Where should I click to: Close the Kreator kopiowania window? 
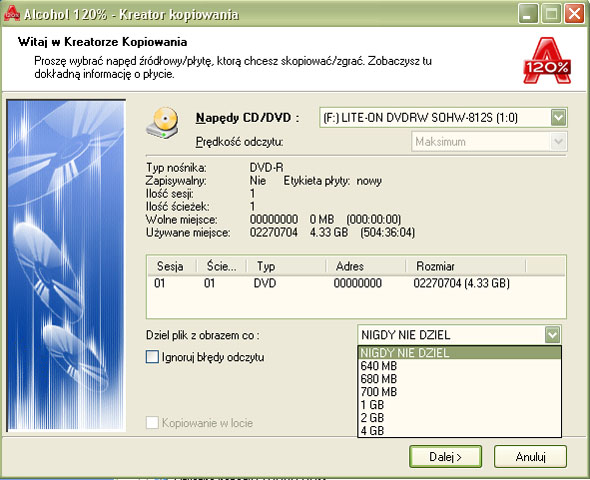point(574,14)
